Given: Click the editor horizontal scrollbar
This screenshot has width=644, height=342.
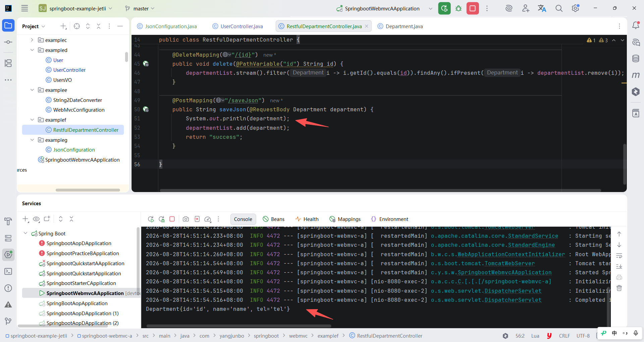Looking at the screenshot, I should click(x=380, y=190).
